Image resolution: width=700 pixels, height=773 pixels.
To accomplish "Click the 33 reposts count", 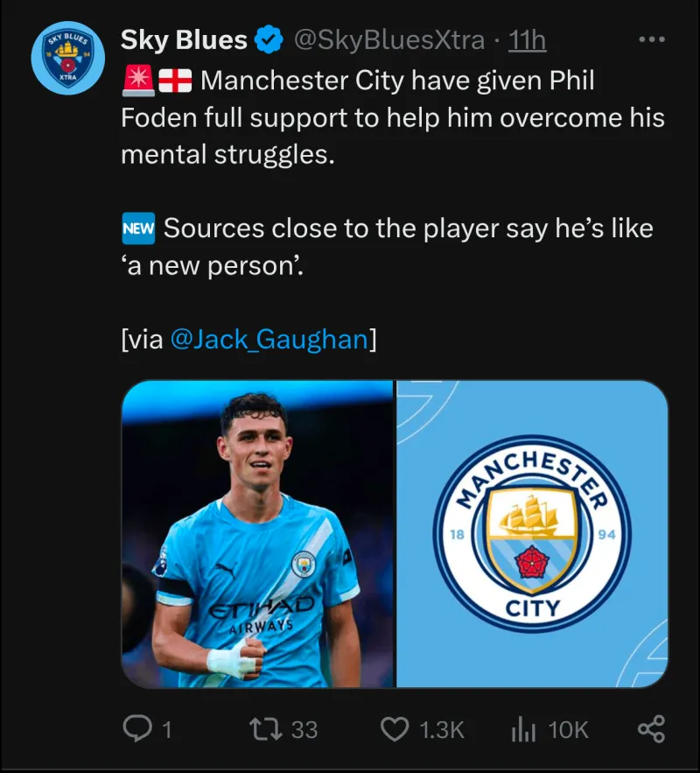I will pyautogui.click(x=304, y=729).
